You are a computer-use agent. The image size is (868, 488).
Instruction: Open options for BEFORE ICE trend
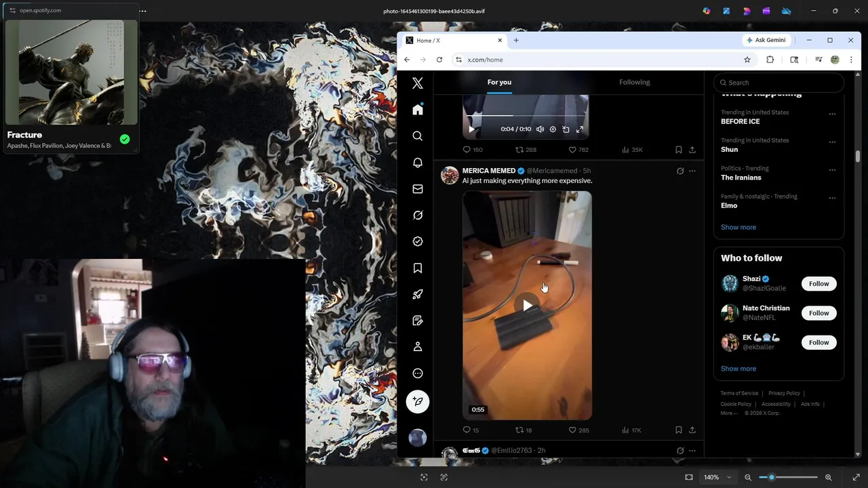[832, 114]
